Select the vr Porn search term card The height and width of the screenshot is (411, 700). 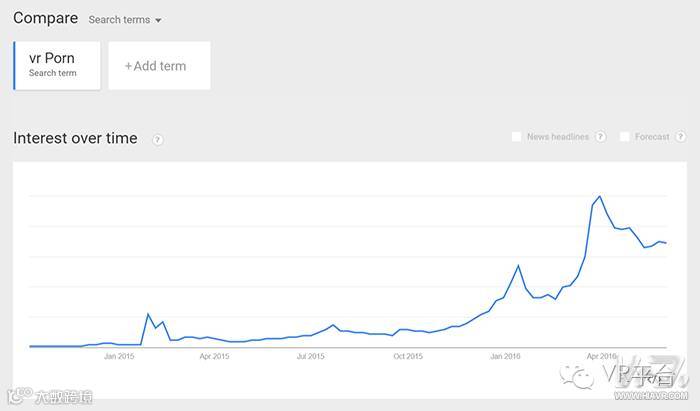click(58, 65)
